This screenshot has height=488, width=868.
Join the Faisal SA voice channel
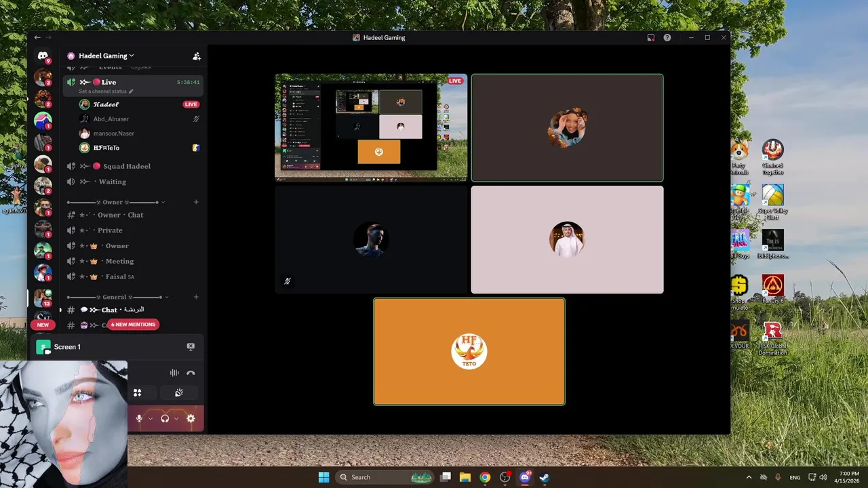tap(133, 277)
